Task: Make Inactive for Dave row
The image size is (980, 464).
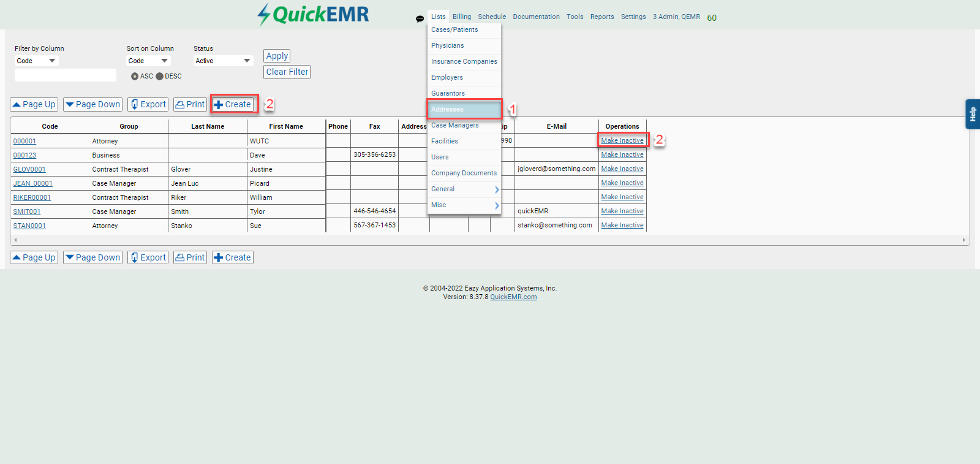Action: [x=622, y=155]
